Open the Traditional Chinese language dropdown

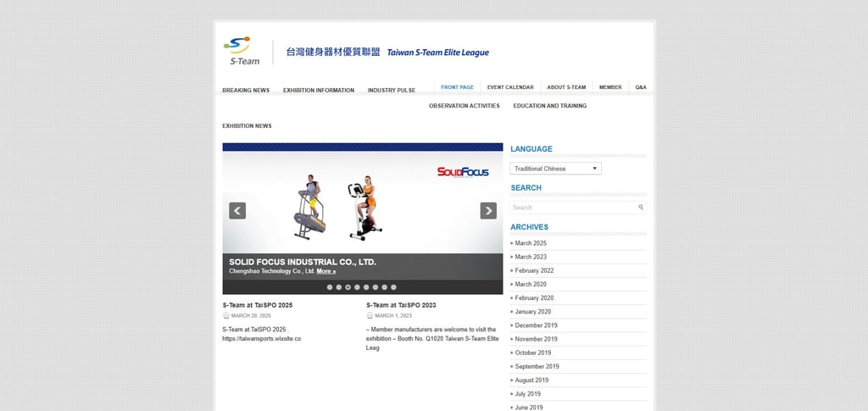pyautogui.click(x=555, y=169)
